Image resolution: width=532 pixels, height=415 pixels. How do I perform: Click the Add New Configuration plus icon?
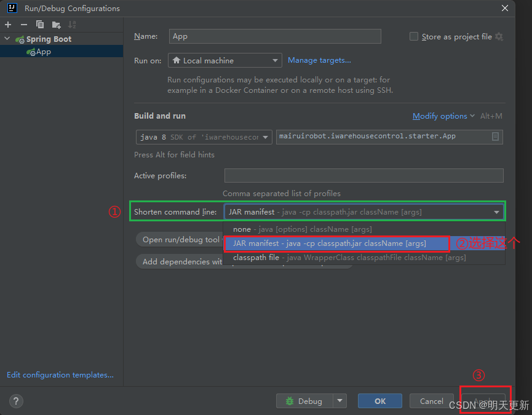7,25
